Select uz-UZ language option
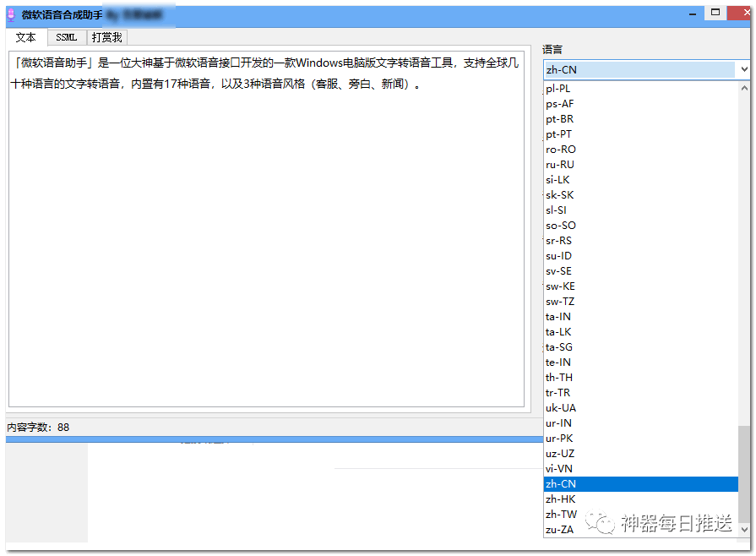This screenshot has height=556, width=756. 641,453
